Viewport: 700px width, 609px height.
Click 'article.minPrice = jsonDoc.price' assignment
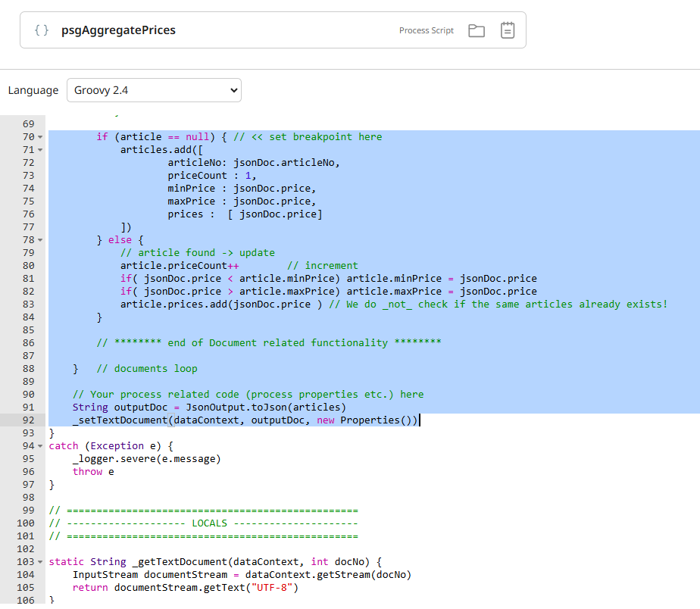tap(442, 279)
